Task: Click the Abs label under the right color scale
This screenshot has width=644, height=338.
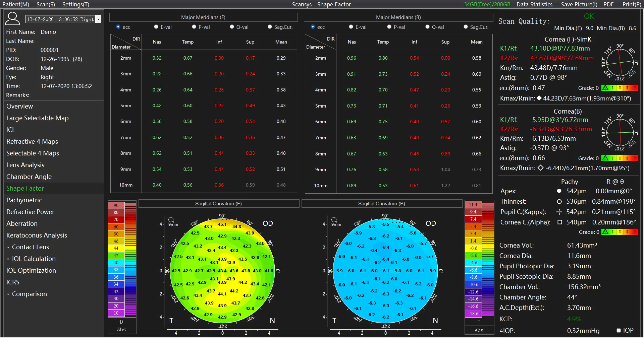Action: point(479,330)
